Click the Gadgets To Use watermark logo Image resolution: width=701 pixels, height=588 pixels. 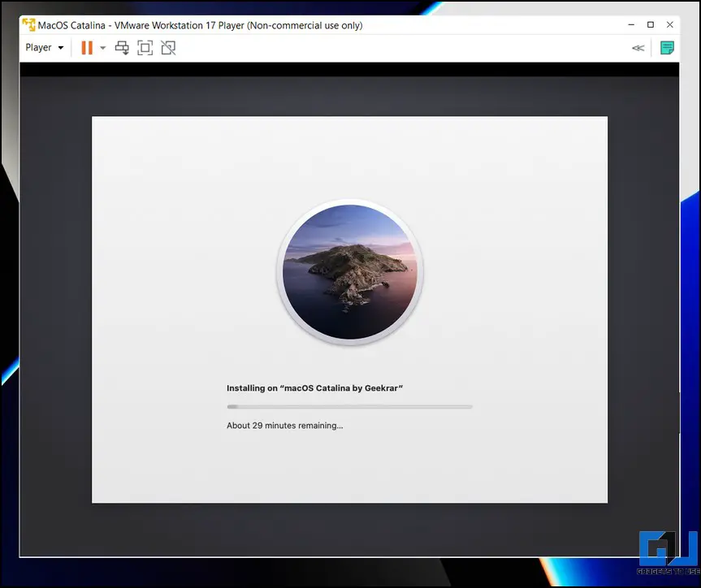pos(668,549)
